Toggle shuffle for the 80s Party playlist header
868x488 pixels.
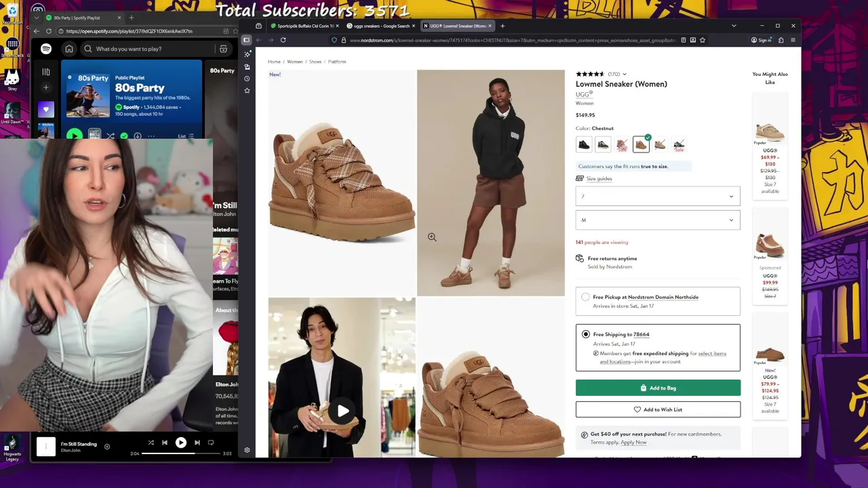(111, 136)
